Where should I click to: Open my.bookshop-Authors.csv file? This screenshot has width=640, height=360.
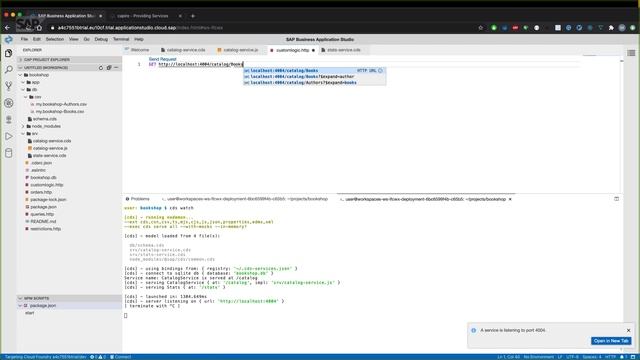click(x=61, y=104)
